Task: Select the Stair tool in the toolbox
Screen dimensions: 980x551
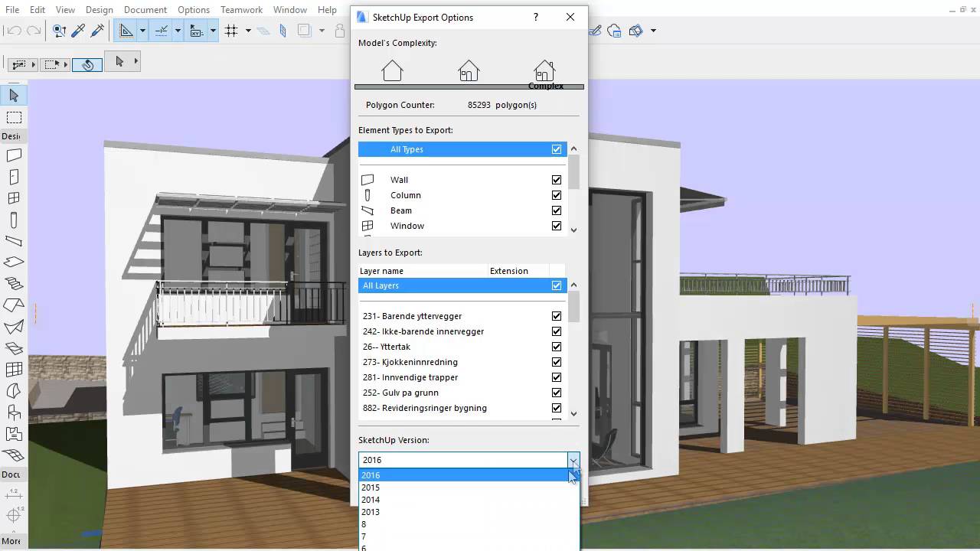Action: tap(14, 284)
